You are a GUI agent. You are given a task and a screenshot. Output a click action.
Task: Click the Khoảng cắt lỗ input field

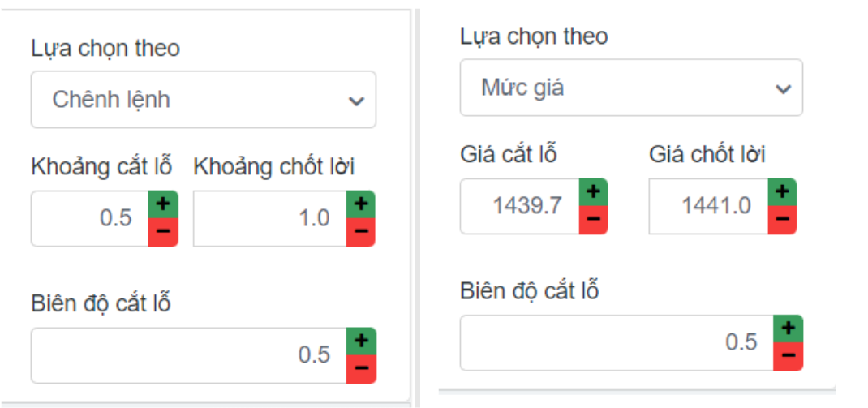[90, 218]
